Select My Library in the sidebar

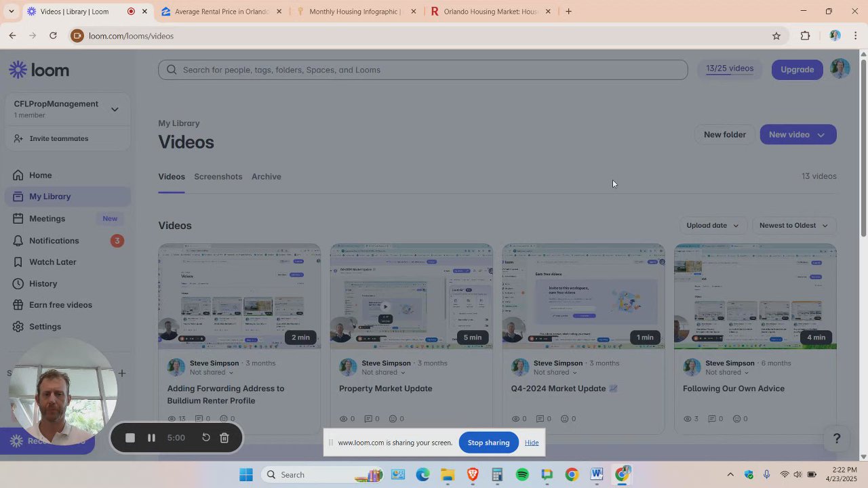67,197
